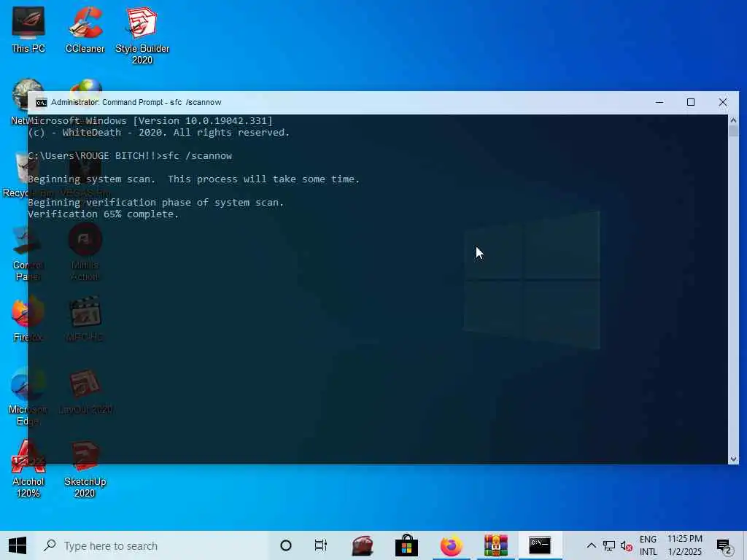Select the Alcohol 120% desktop icon

pyautogui.click(x=28, y=469)
